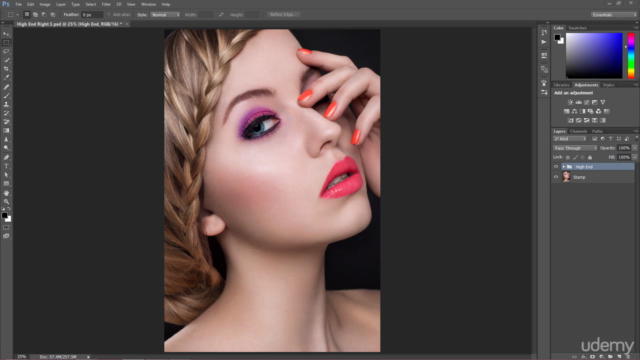This screenshot has height=360, width=640.
Task: Open the Pass Through blend mode dropdown
Action: coord(575,148)
